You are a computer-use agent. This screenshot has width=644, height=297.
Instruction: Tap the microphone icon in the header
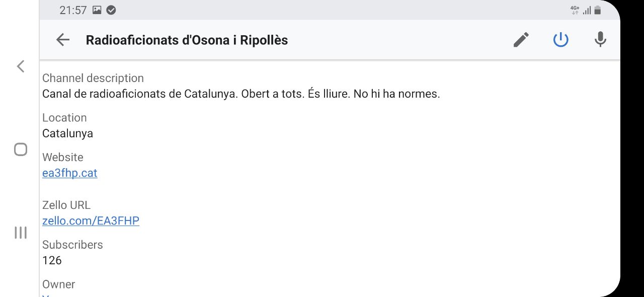(x=600, y=40)
